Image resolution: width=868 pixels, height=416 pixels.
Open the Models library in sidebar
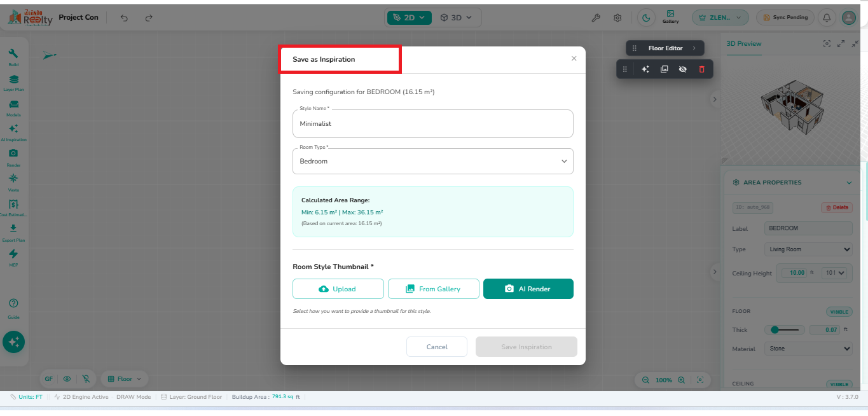pyautogui.click(x=13, y=107)
